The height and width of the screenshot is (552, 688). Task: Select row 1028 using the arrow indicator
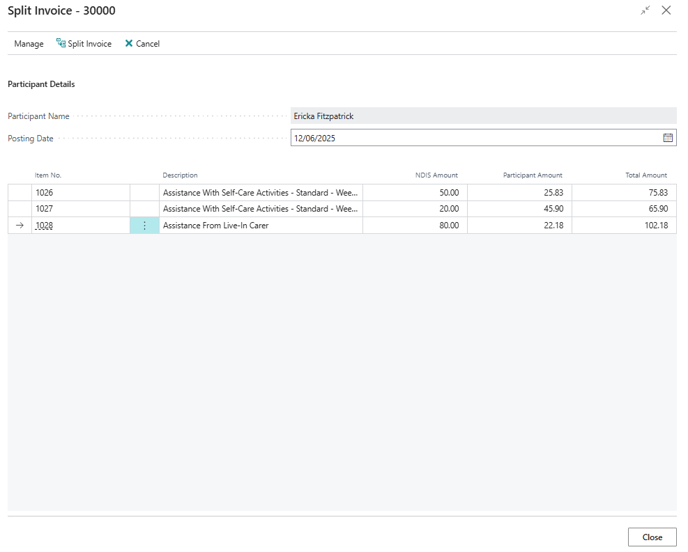19,226
